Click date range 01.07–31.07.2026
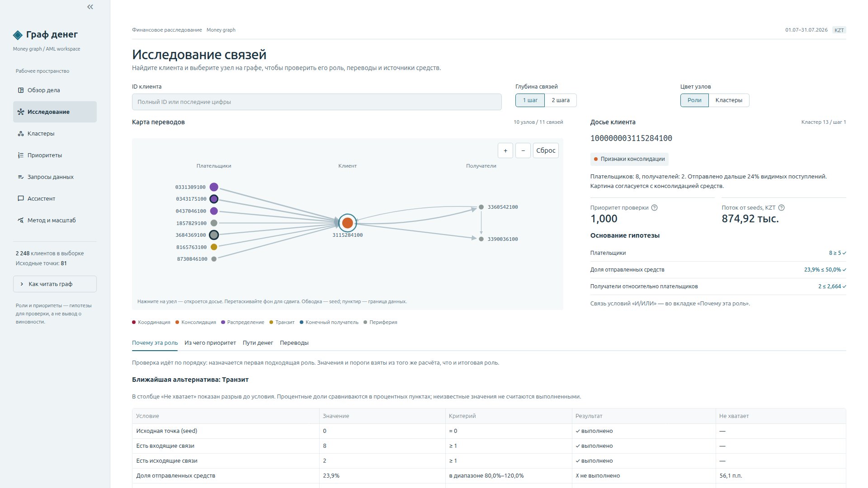Image resolution: width=868 pixels, height=488 pixels. [x=807, y=30]
